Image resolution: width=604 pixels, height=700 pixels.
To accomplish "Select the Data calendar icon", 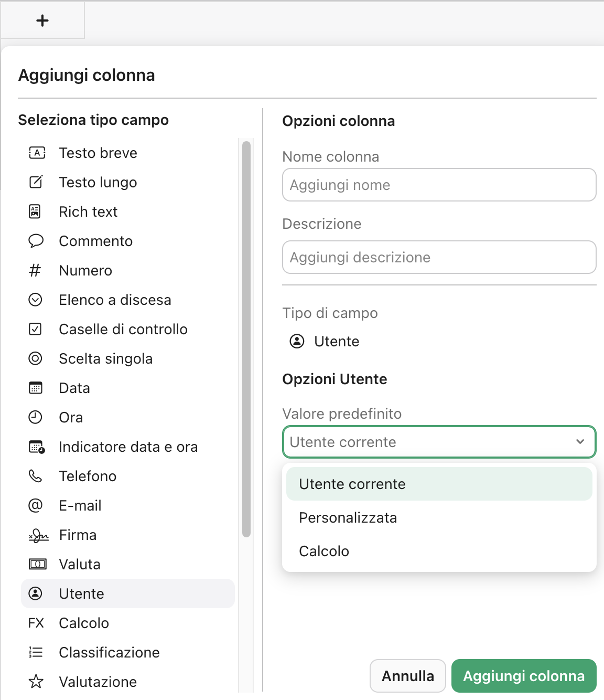I will [x=36, y=388].
